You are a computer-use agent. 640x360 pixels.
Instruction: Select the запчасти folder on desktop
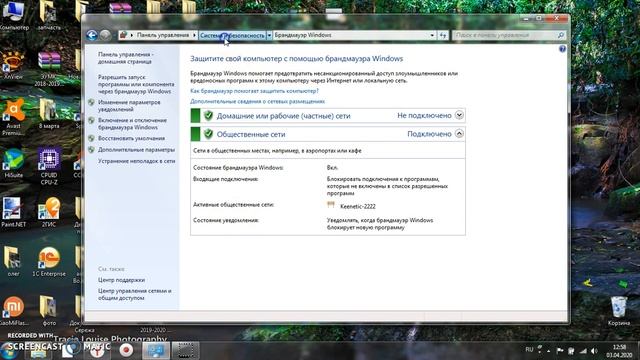49,16
